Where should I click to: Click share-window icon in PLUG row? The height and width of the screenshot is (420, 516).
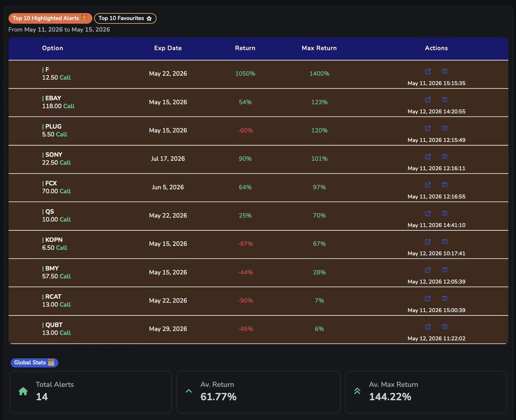pyautogui.click(x=445, y=128)
